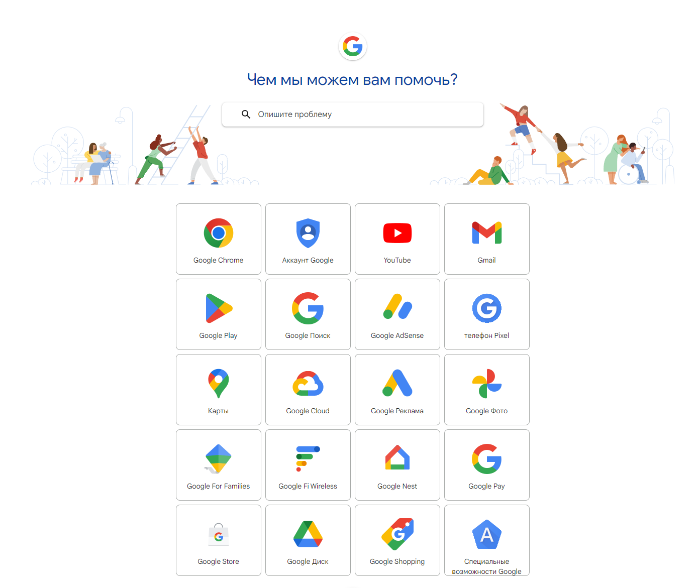700x588 pixels.
Task: Open YouTube help via its play icon
Action: pyautogui.click(x=397, y=233)
